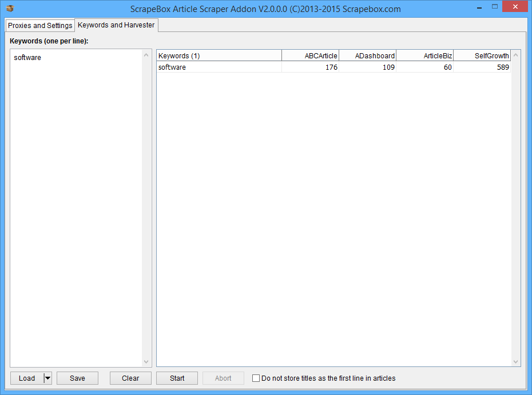
Task: Click the ADashboard column header
Action: [x=367, y=55]
